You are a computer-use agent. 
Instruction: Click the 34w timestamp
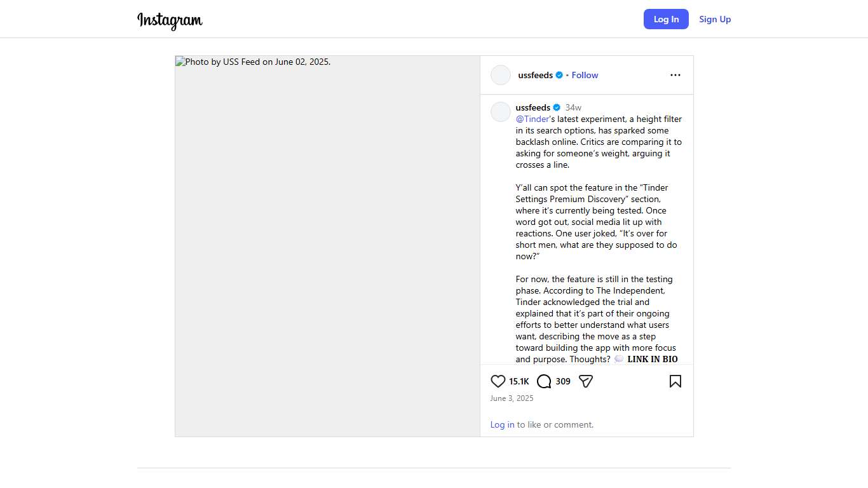tap(573, 107)
